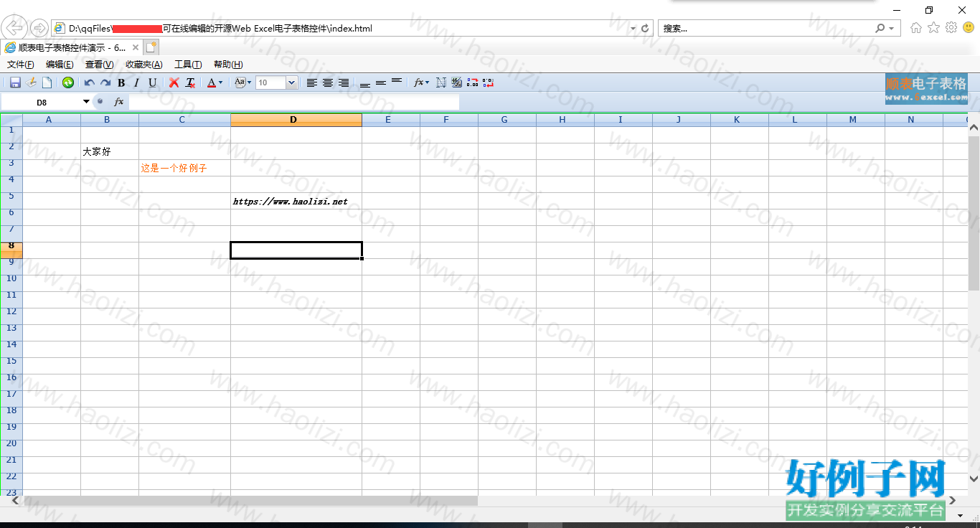Open a new browser tab
Image resolution: width=980 pixels, height=528 pixels.
pos(151,47)
